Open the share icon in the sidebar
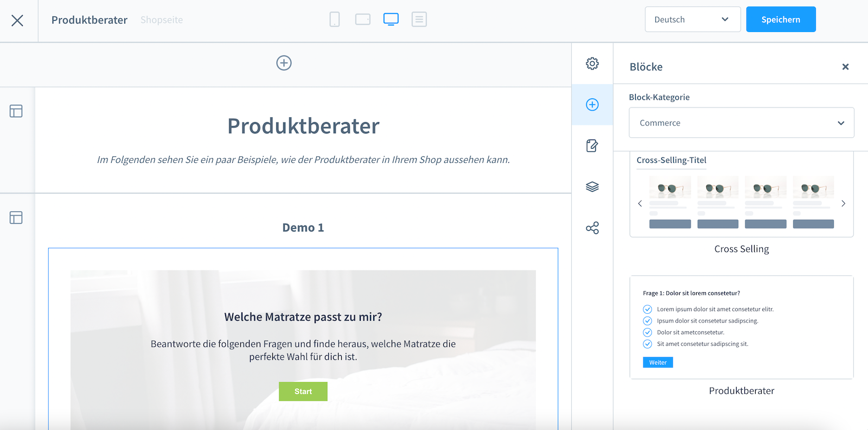The width and height of the screenshot is (868, 430). [592, 228]
